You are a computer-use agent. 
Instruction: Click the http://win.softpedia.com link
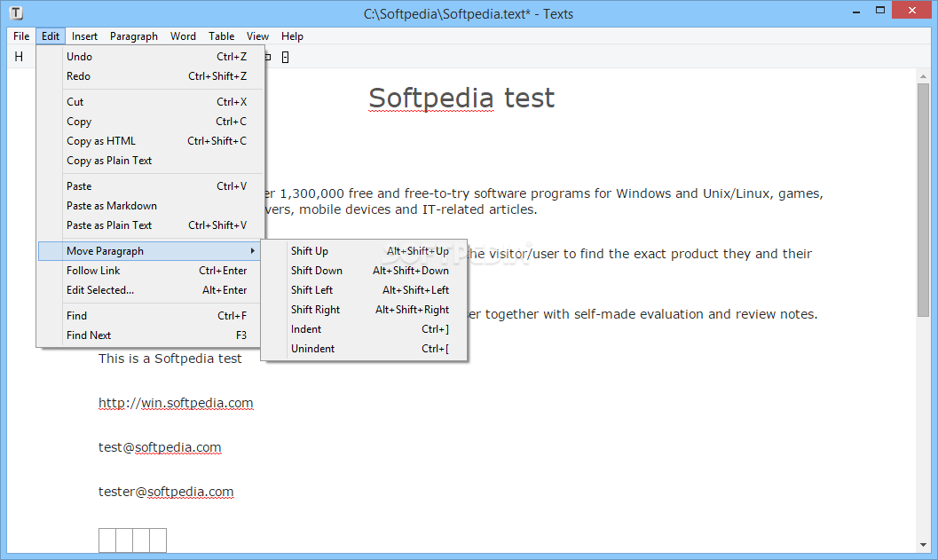176,403
